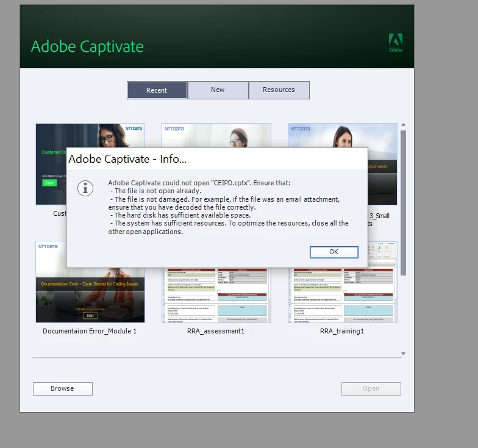Click the vertical scrollbar thumb
The image size is (478, 448).
[404, 203]
